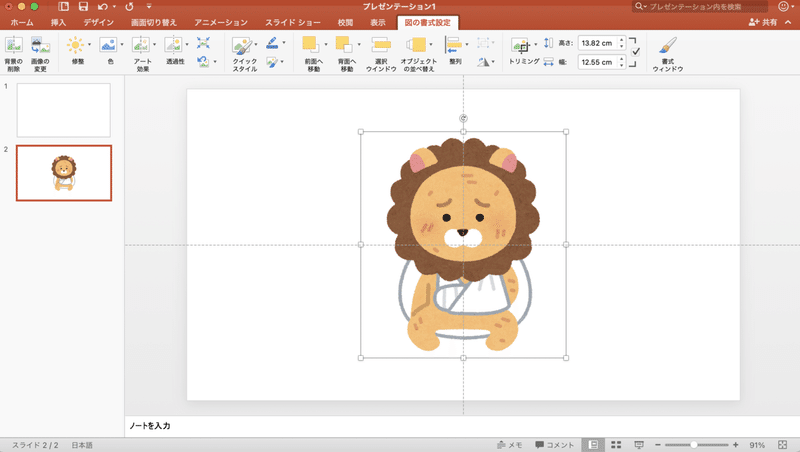Expand the Crop (トリミング) dropdown arrow
Image resolution: width=800 pixels, height=452 pixels.
click(535, 45)
